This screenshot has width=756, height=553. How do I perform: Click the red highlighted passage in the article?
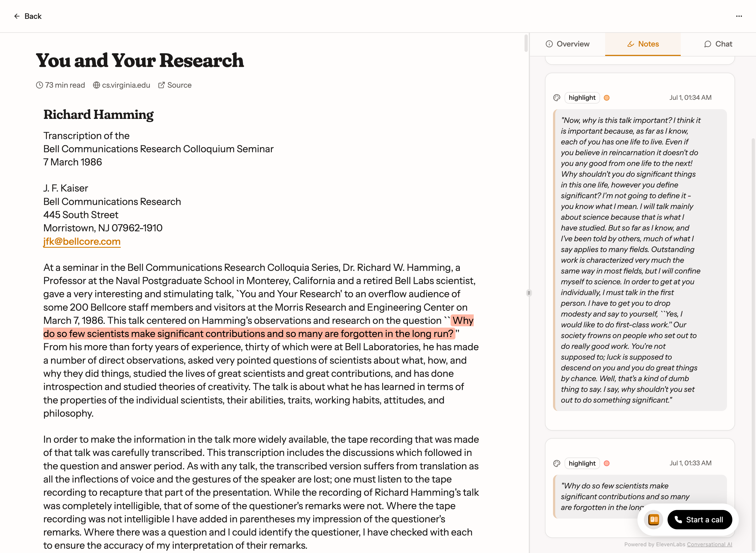(x=248, y=334)
